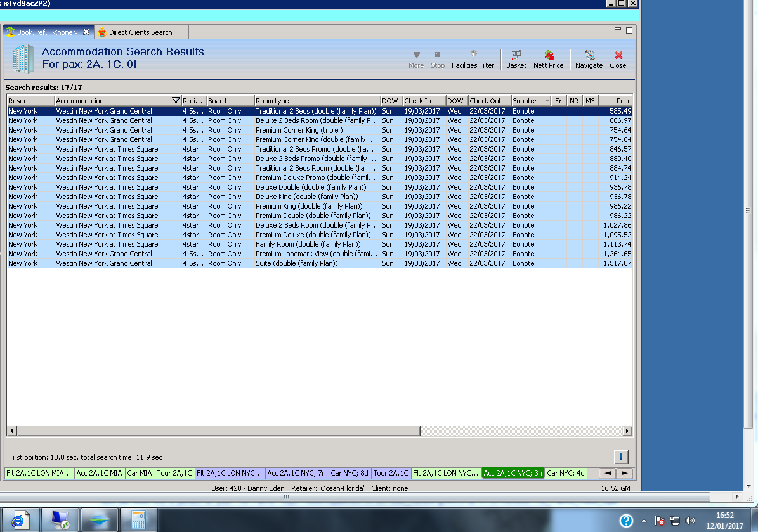The height and width of the screenshot is (532, 758).
Task: Show hidden tray icons arrow
Action: [x=644, y=521]
